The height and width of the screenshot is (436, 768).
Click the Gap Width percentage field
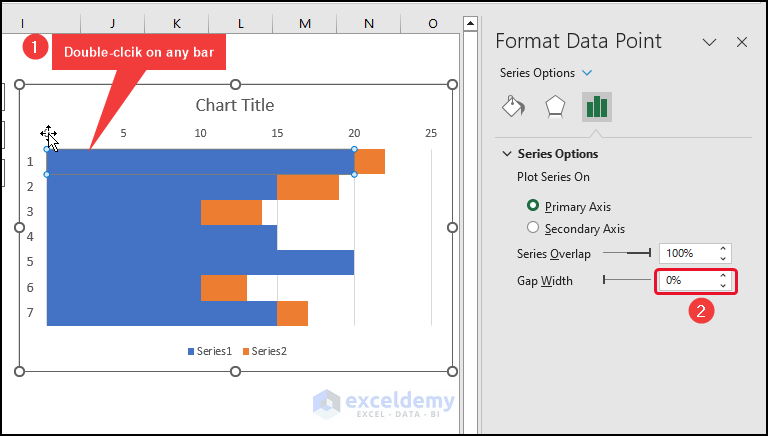[x=684, y=281]
